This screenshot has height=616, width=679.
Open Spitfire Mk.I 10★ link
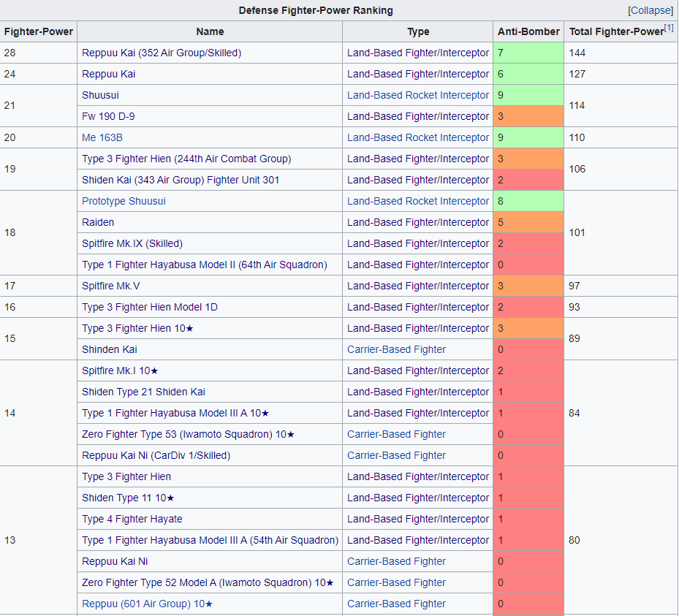coord(120,371)
